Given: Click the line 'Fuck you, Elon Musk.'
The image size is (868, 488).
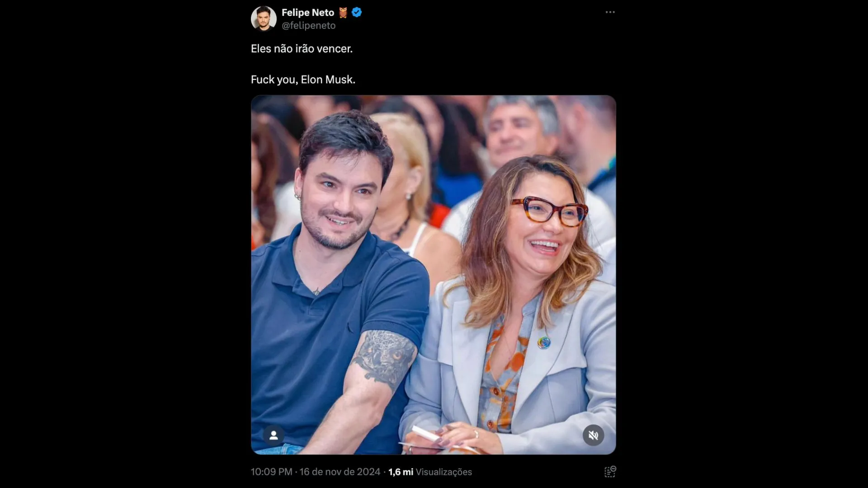Looking at the screenshot, I should pyautogui.click(x=303, y=80).
